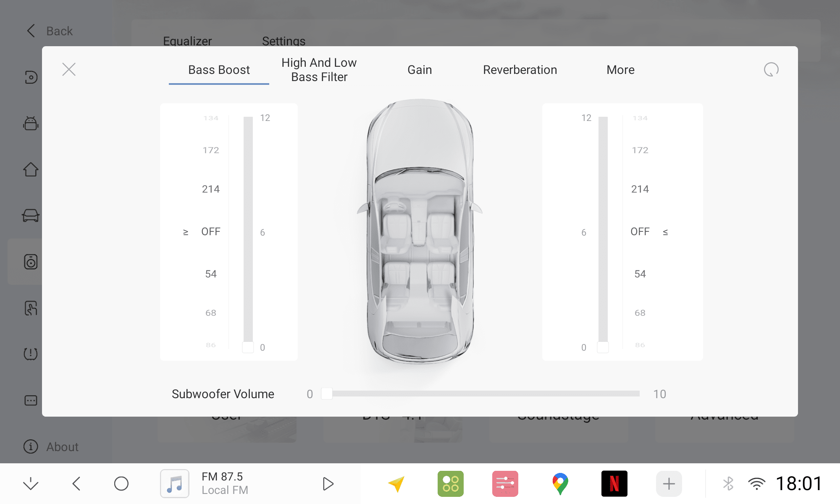Viewport: 840px width, 504px height.
Task: Click the down arrow in the bottom bar
Action: [x=31, y=483]
